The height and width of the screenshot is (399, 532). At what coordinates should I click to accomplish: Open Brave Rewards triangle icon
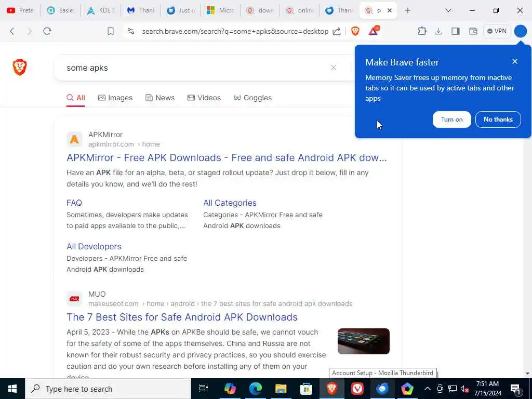(374, 31)
